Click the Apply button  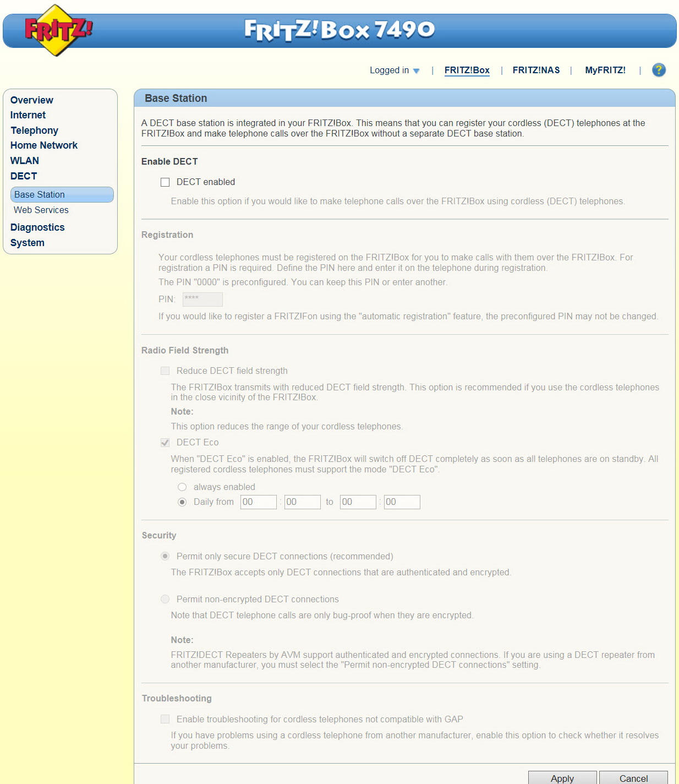click(562, 778)
